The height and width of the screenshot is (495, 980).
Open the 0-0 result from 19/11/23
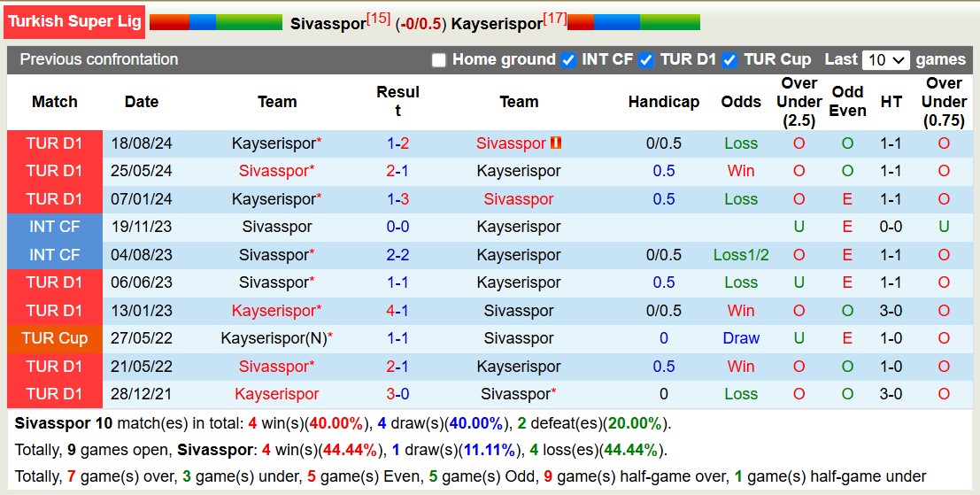coord(397,227)
